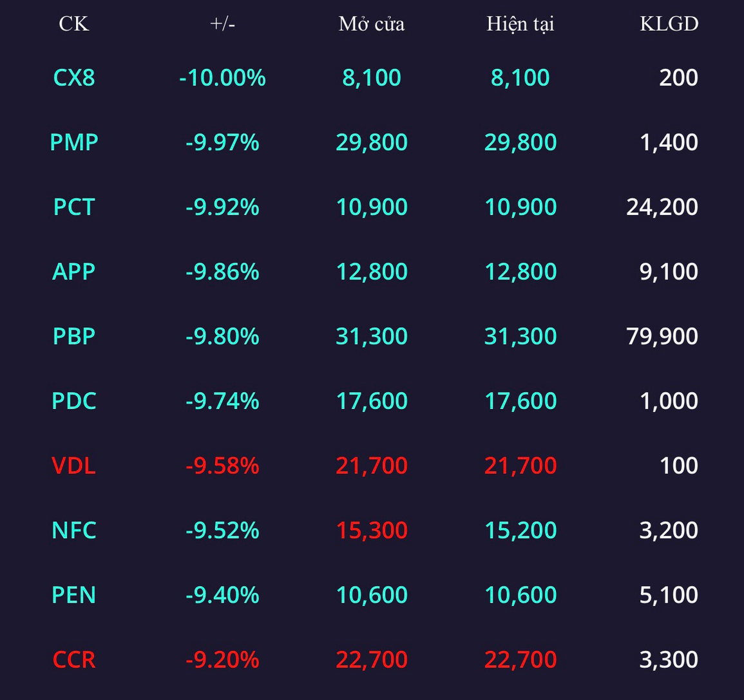Click PBP's volume 79,900

662,336
